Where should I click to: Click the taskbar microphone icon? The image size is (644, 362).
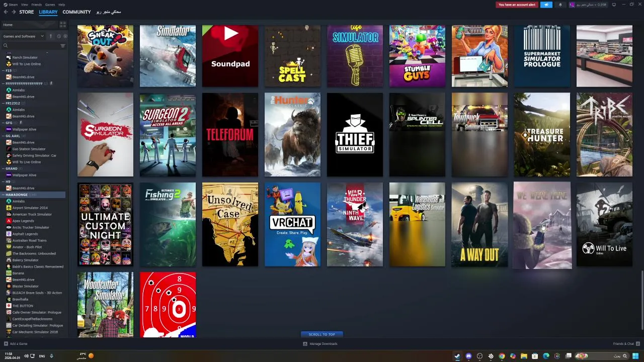pos(51,356)
